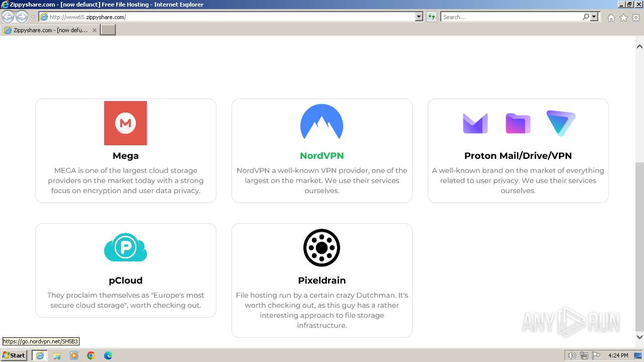Open Favorites star icon

pyautogui.click(x=623, y=18)
